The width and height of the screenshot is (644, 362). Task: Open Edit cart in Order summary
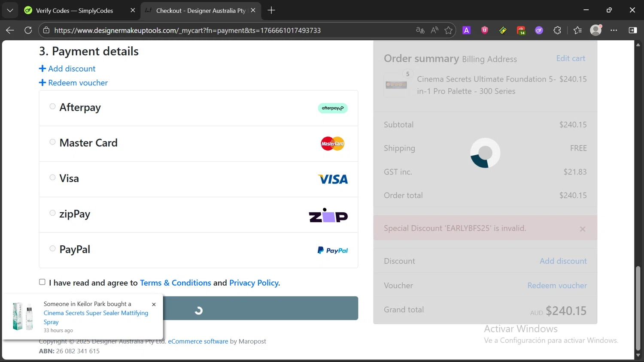click(x=571, y=58)
